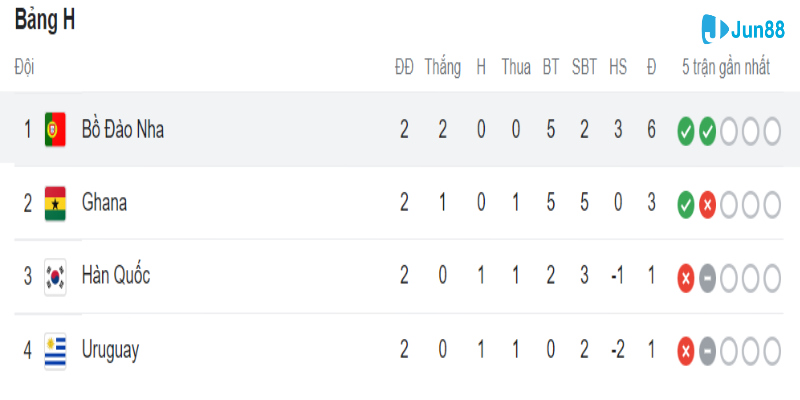800x400 pixels.
Task: Click the Uruguay flag icon
Action: coord(55,350)
